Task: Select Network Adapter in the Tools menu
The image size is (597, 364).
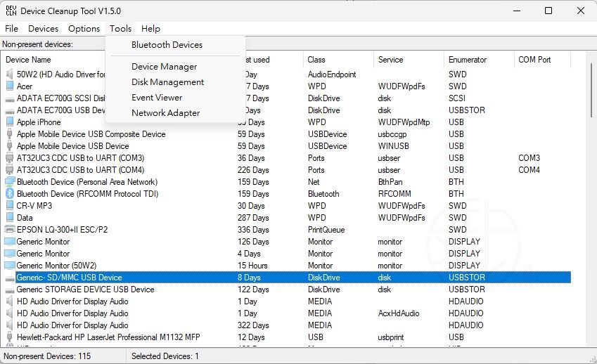Action: click(165, 113)
